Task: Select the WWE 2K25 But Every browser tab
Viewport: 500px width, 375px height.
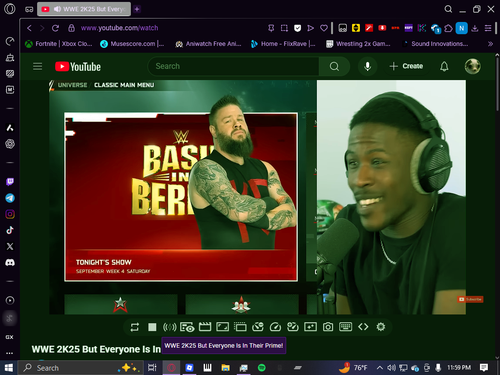Action: point(84,9)
